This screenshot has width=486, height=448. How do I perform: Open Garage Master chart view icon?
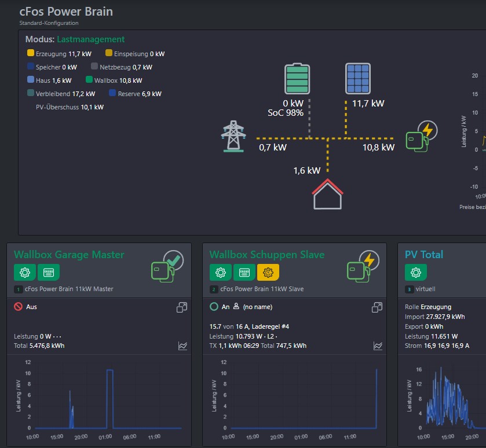[x=182, y=346]
